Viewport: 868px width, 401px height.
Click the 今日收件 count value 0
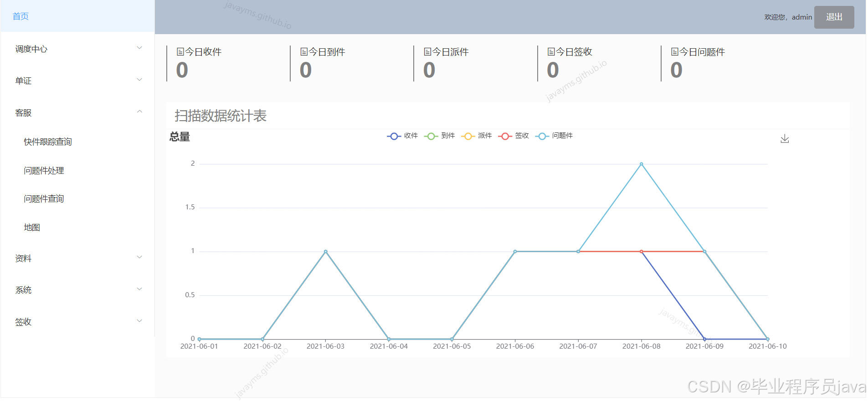(182, 70)
